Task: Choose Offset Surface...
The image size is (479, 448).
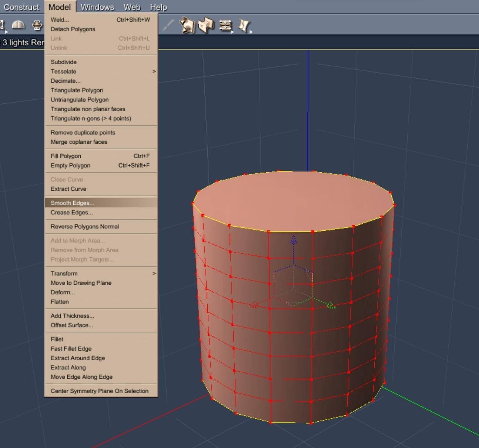Action: 101,325
